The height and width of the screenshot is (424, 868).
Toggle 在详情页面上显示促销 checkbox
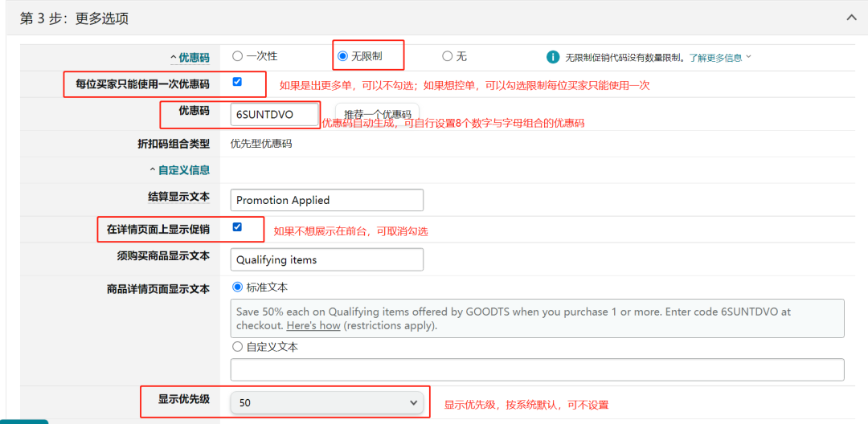[x=237, y=227]
